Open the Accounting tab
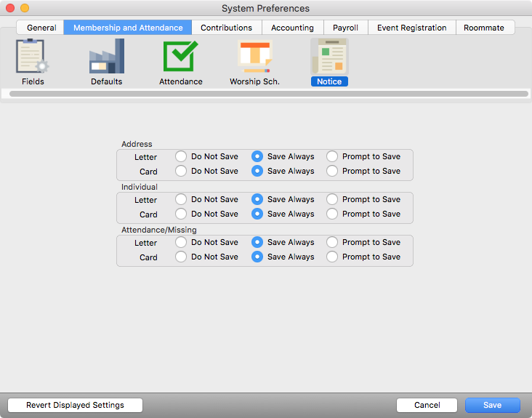 coord(292,28)
